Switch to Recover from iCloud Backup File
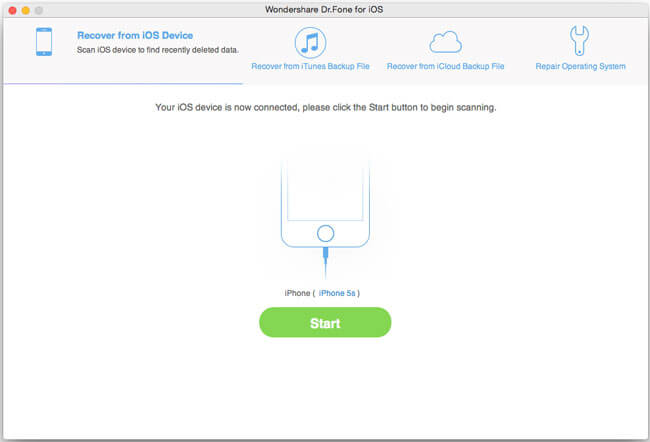Image resolution: width=650 pixels, height=442 pixels. click(445, 66)
